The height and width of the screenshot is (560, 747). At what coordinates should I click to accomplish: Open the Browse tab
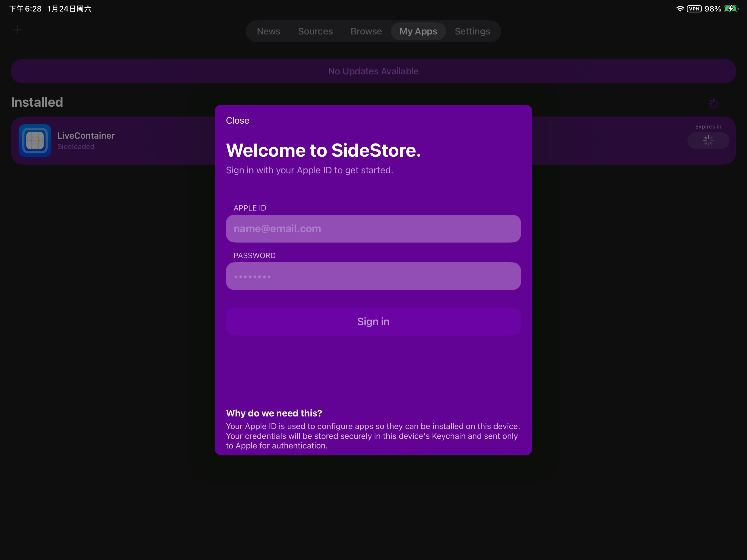366,31
